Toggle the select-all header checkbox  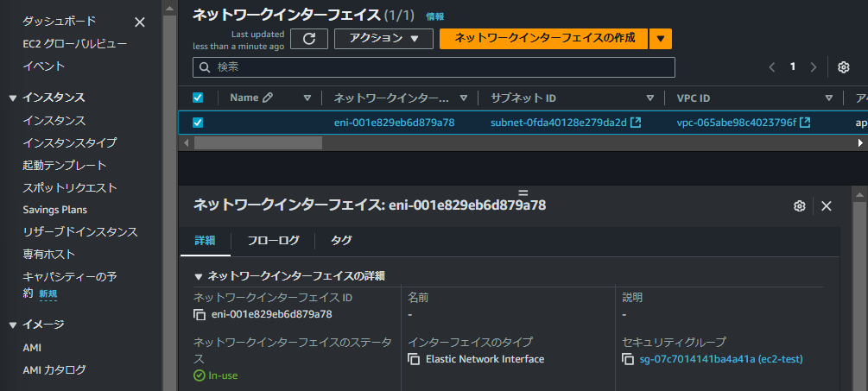(x=198, y=98)
